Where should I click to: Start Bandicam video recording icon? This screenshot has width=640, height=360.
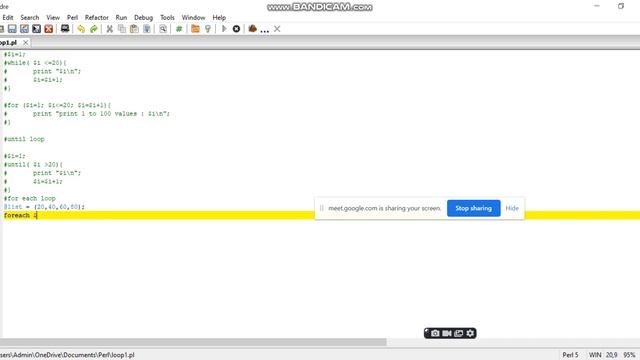pyautogui.click(x=447, y=333)
